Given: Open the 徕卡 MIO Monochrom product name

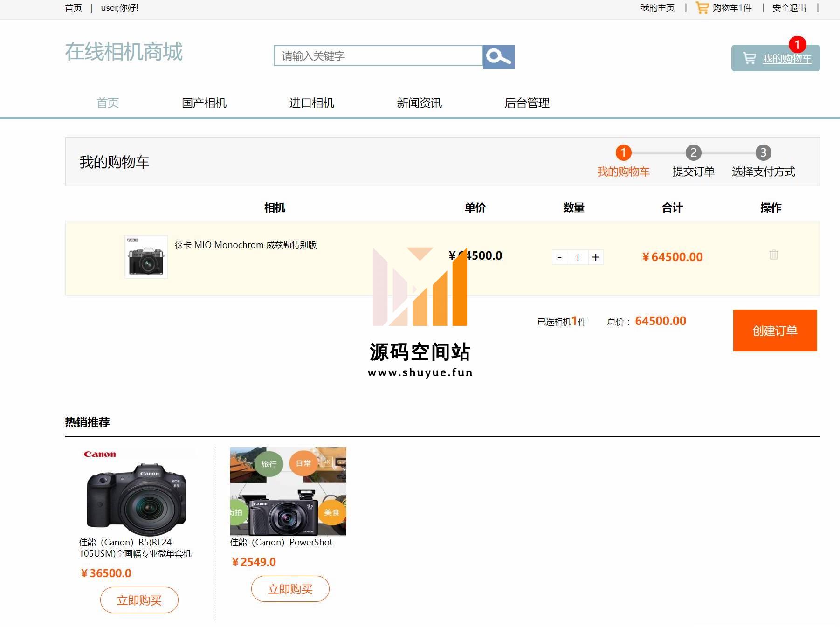Looking at the screenshot, I should pyautogui.click(x=246, y=245).
